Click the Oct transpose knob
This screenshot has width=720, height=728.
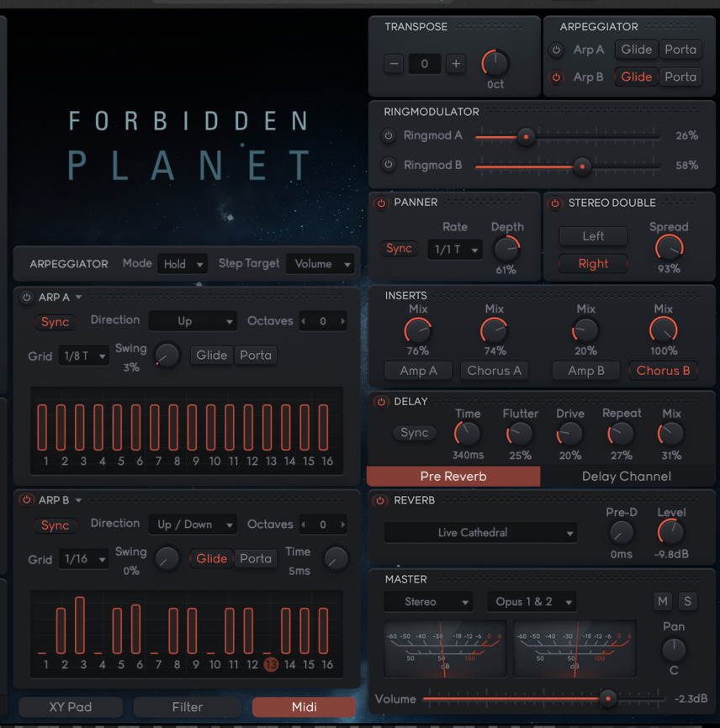(x=495, y=63)
